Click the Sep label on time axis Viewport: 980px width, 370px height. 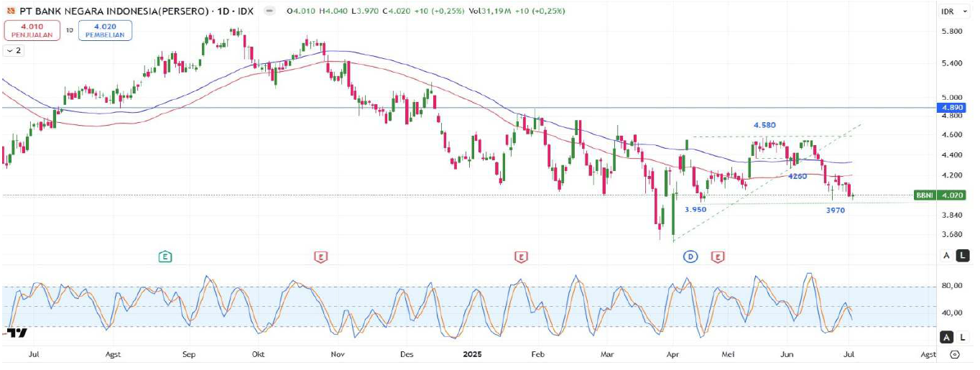click(190, 354)
